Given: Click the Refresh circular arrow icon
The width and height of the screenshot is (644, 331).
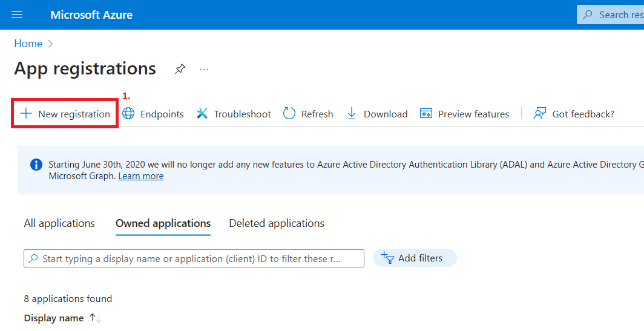Looking at the screenshot, I should pos(289,114).
